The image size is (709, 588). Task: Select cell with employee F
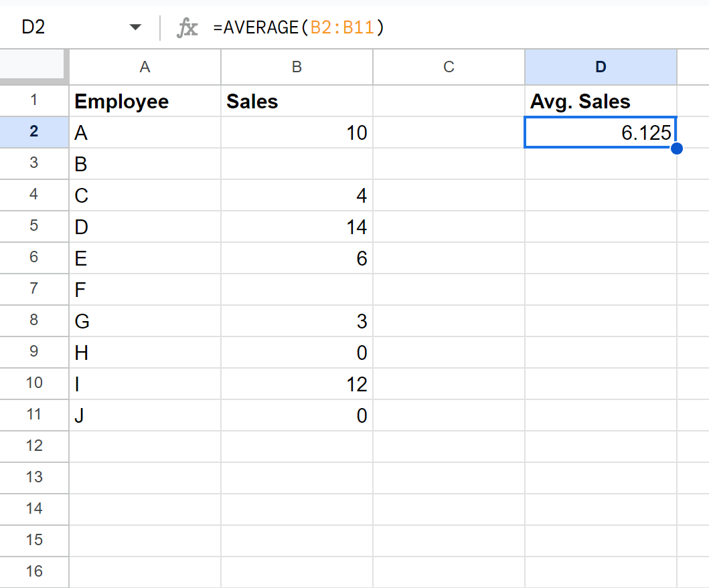tap(145, 289)
